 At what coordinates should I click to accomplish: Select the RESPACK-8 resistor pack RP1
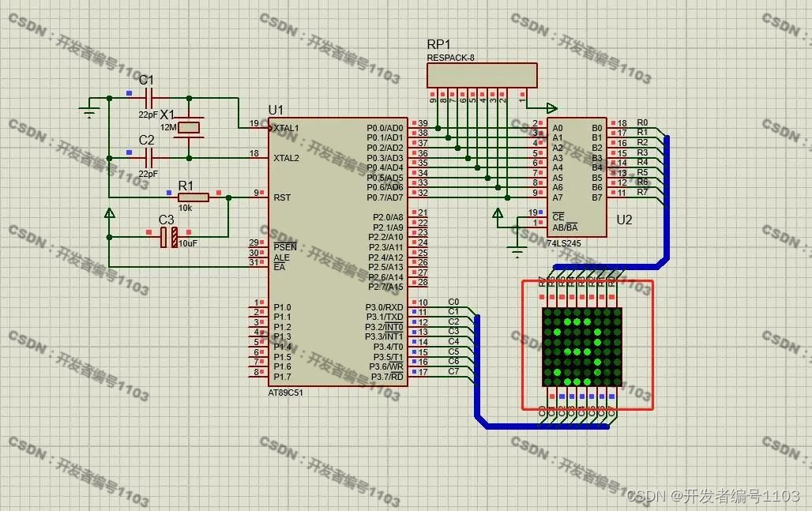click(481, 74)
